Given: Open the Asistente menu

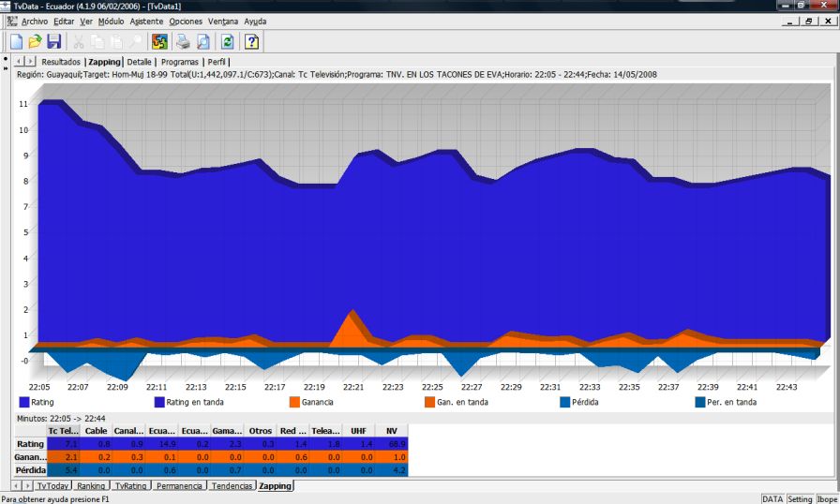Looking at the screenshot, I should (x=146, y=22).
